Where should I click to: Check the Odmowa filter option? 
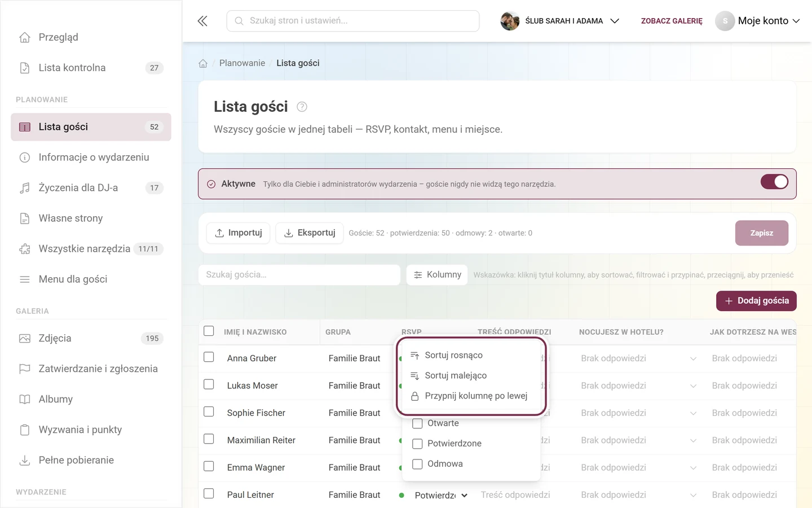point(417,464)
